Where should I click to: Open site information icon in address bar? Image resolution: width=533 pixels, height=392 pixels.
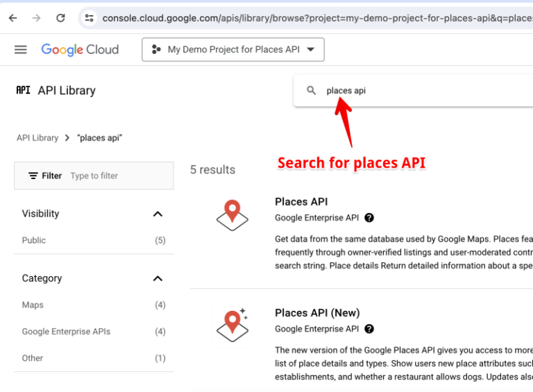pyautogui.click(x=90, y=17)
